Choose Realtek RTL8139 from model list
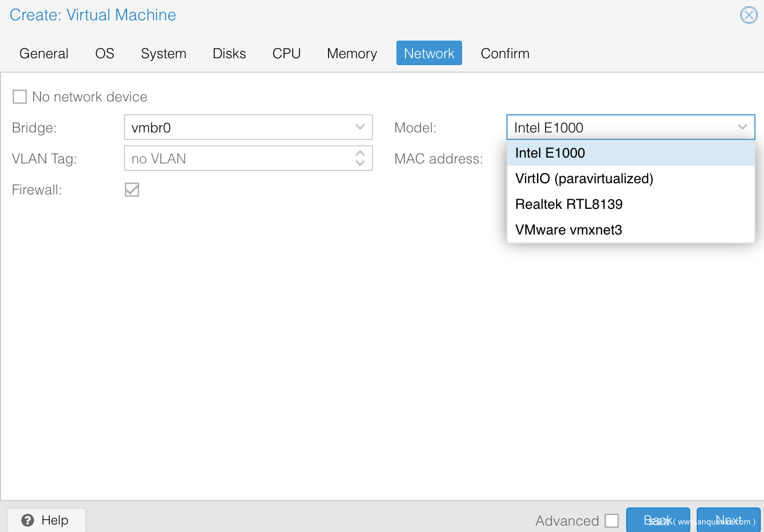This screenshot has height=532, width=764. 568,204
